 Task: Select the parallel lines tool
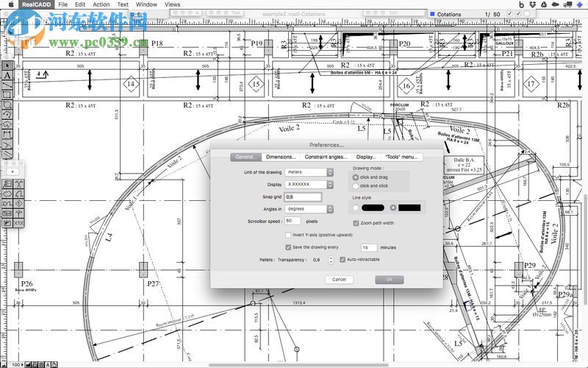click(x=7, y=154)
